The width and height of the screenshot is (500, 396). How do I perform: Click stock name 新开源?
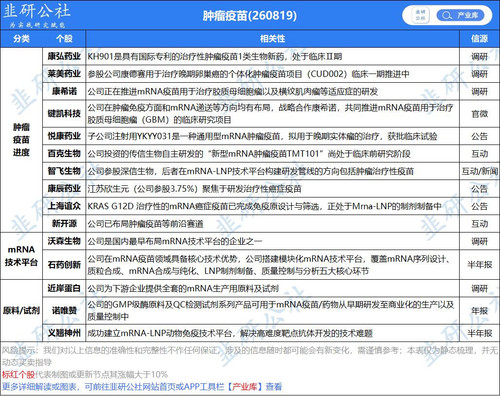pyautogui.click(x=64, y=223)
